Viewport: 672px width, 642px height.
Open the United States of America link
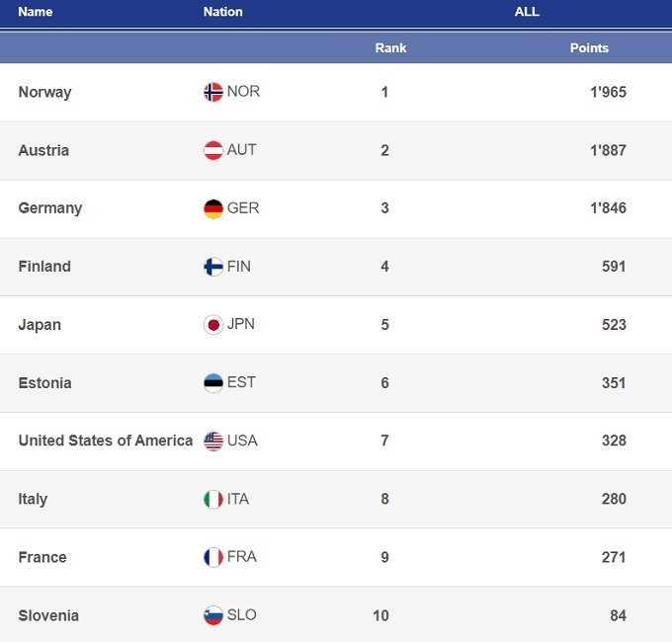point(105,441)
